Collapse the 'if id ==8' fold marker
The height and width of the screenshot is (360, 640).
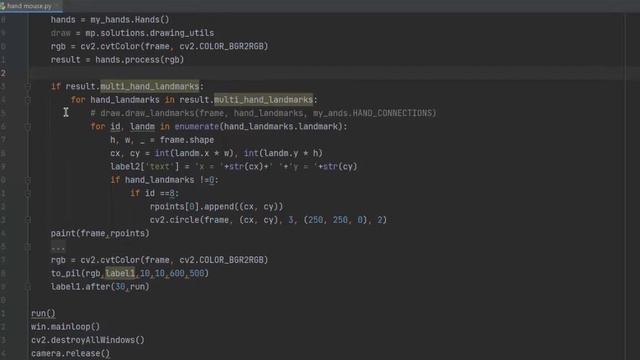tap(28, 193)
